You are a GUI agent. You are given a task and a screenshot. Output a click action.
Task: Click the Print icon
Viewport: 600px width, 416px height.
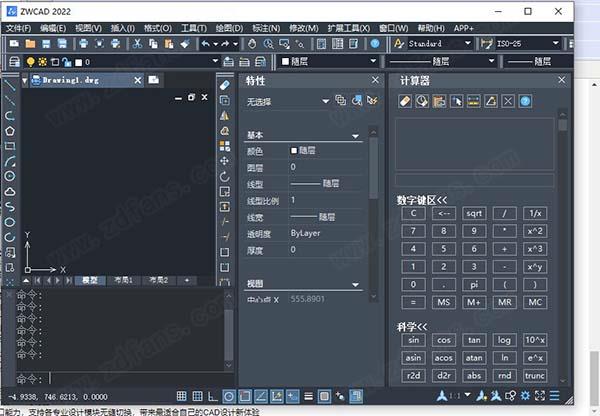coord(83,44)
